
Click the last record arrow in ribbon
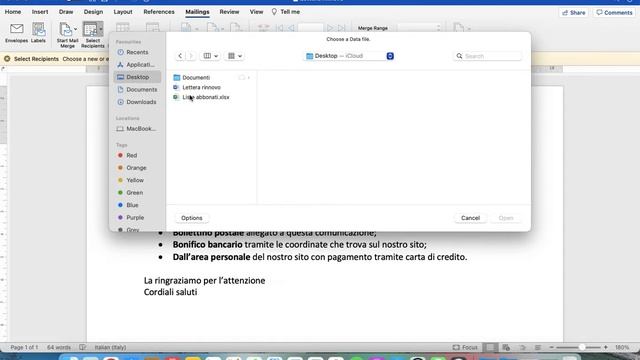click(342, 28)
